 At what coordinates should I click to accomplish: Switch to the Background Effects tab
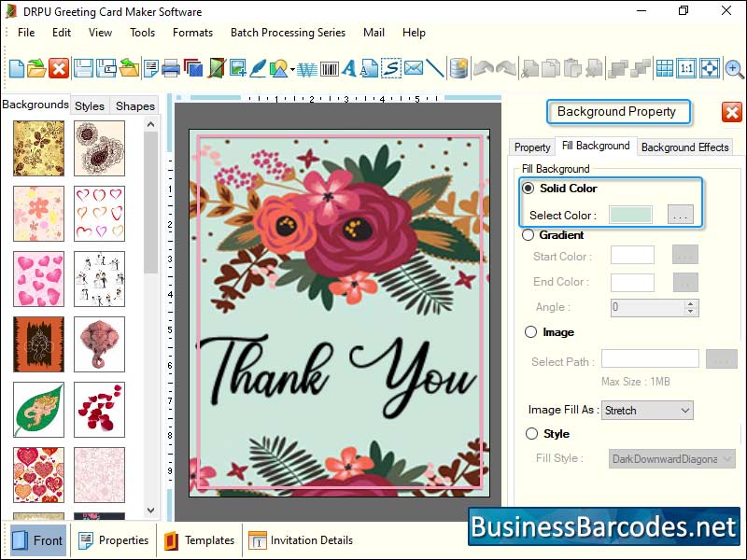(685, 147)
